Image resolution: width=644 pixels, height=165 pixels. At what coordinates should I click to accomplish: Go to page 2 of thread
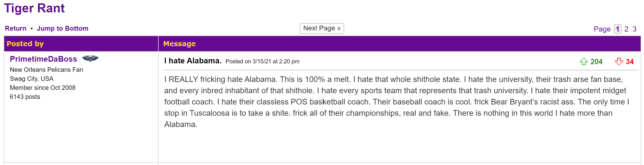pos(626,29)
